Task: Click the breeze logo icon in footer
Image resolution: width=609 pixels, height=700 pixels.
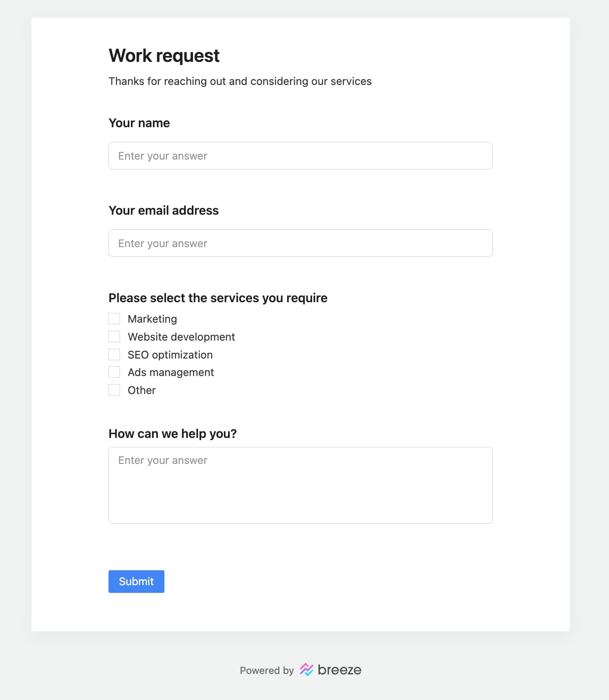Action: tap(306, 670)
